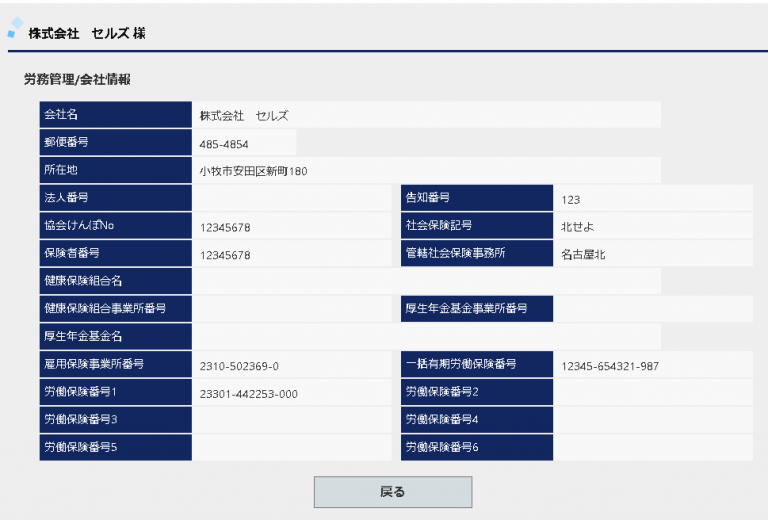The width and height of the screenshot is (768, 520).
Task: Select the 株式会社 セルズ 様 header text
Action: 87,33
